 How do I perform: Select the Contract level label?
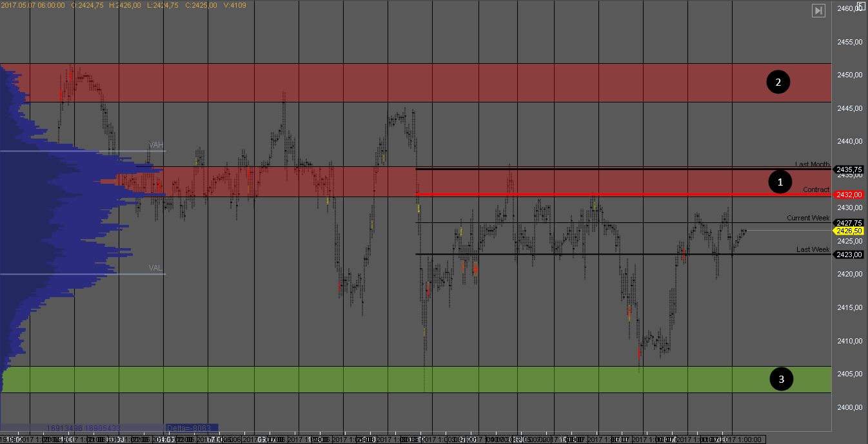[816, 189]
